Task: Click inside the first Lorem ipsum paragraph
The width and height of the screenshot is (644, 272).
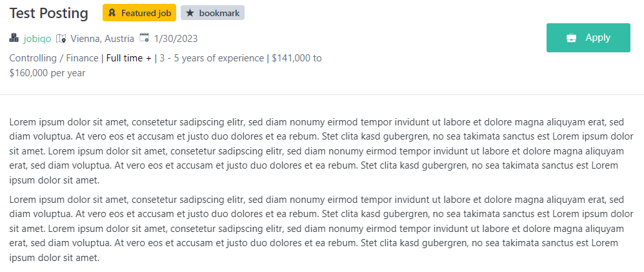Action: [x=321, y=151]
